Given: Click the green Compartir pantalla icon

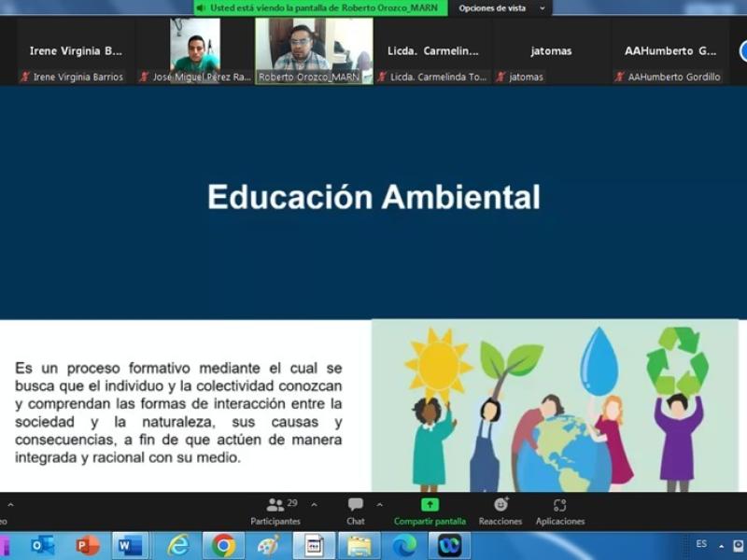Looking at the screenshot, I should pyautogui.click(x=430, y=504).
